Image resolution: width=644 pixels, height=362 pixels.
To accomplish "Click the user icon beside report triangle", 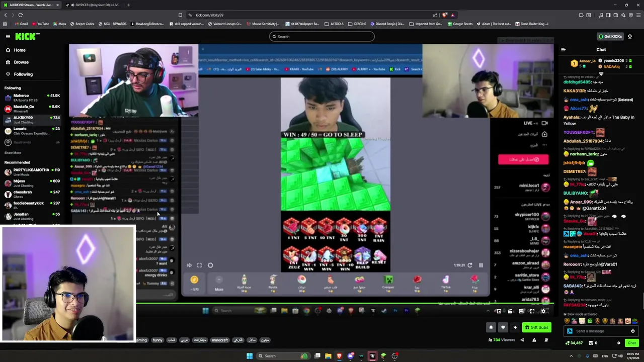I will coord(546,340).
